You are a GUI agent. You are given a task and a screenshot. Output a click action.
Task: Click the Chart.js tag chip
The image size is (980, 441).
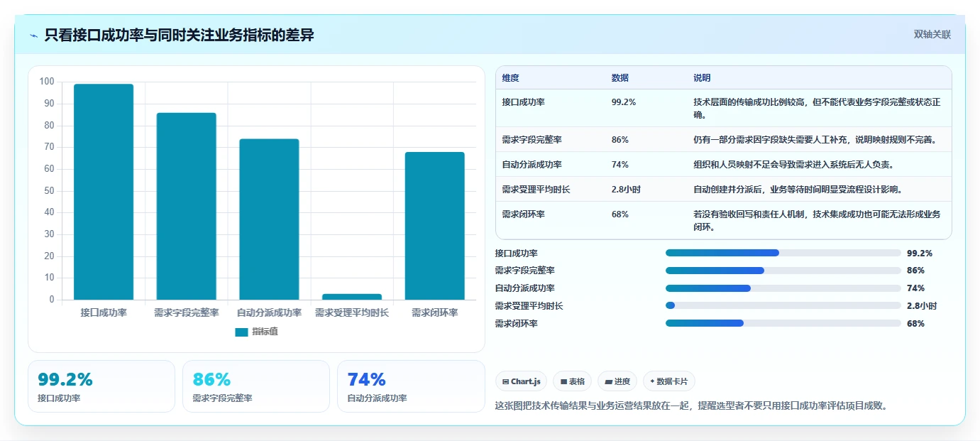click(x=521, y=381)
